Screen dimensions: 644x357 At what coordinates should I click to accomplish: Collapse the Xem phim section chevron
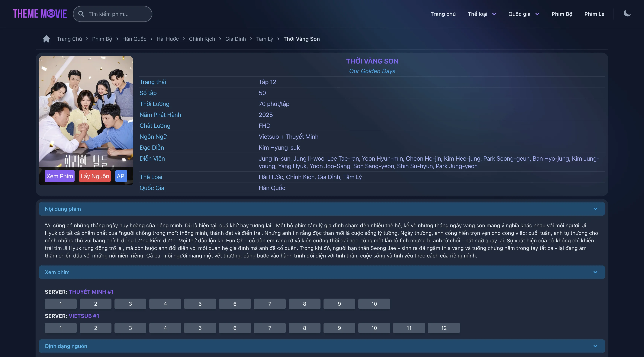click(x=595, y=272)
